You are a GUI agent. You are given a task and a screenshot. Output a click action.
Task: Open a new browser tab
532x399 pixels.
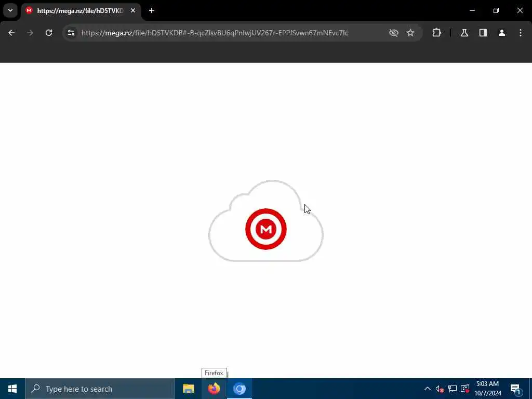tap(152, 10)
